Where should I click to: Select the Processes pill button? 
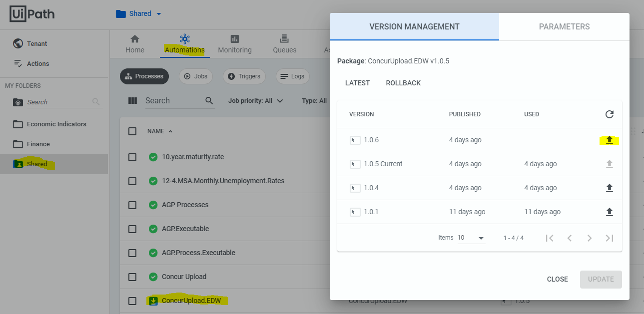(x=144, y=76)
